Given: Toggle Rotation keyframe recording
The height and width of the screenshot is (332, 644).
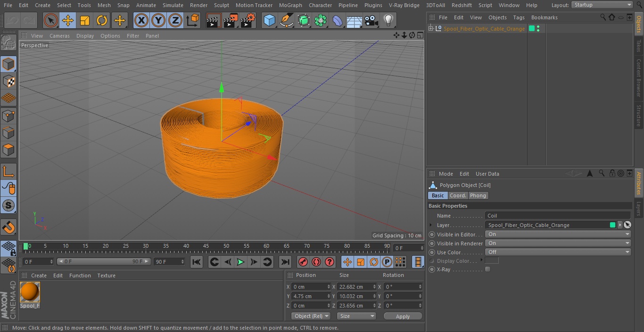Looking at the screenshot, I should (x=374, y=262).
